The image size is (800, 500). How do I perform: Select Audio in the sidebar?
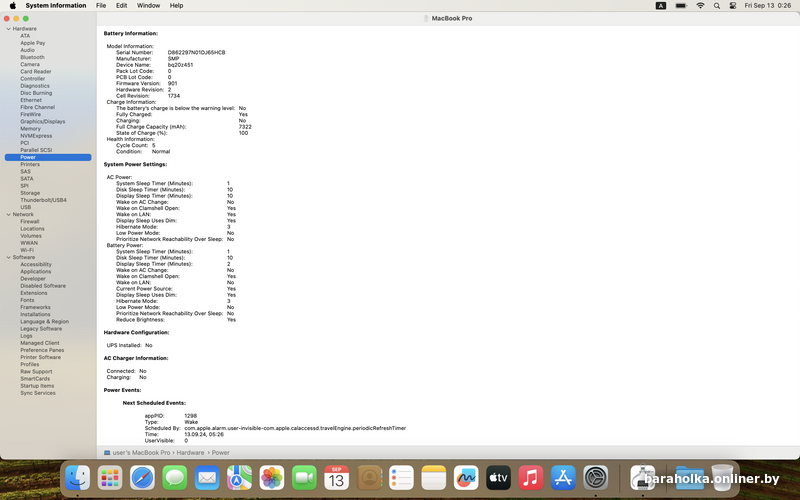28,51
